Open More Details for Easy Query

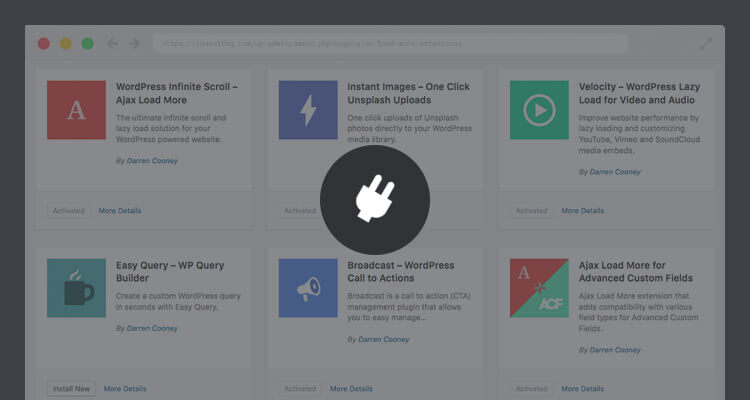[x=125, y=389]
